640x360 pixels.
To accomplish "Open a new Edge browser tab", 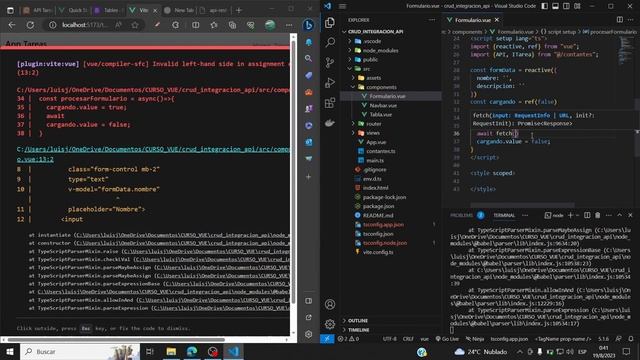I will click(239, 10).
